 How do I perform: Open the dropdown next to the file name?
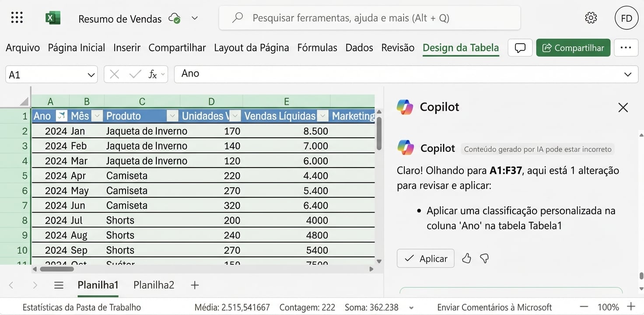tap(195, 18)
